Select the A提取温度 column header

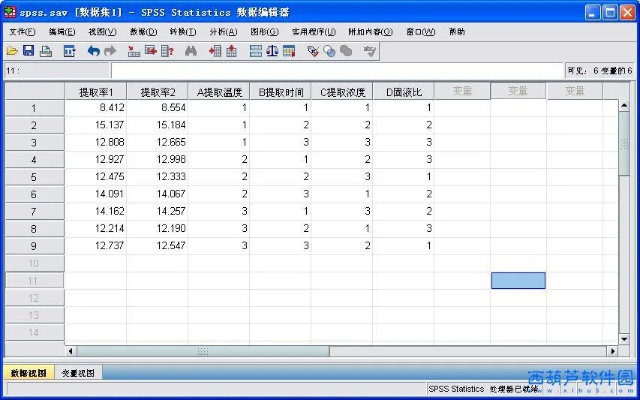point(218,91)
